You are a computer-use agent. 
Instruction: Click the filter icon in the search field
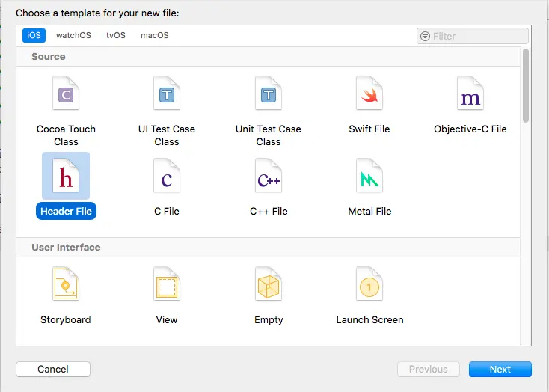425,36
